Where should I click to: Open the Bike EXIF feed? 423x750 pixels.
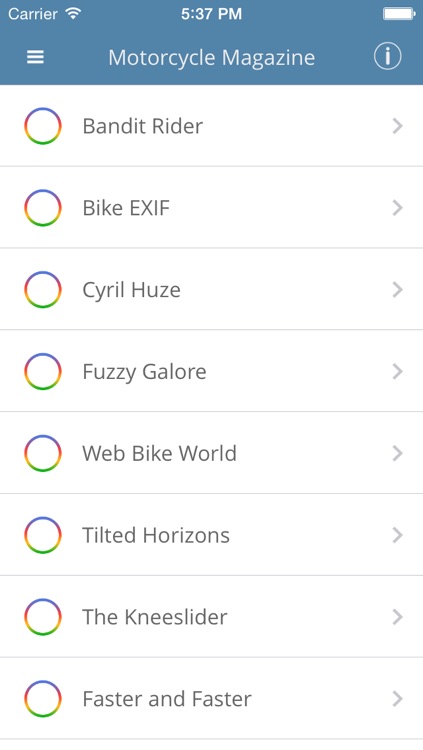point(212,208)
